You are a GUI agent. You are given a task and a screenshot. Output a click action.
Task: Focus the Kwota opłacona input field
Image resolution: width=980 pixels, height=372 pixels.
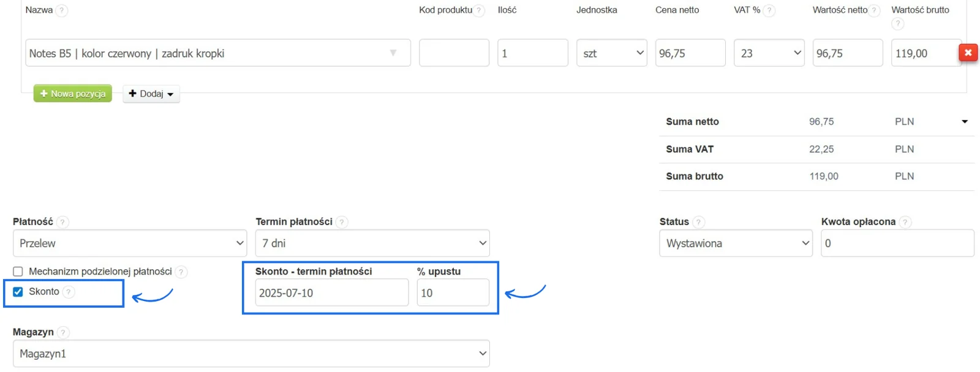pos(898,244)
